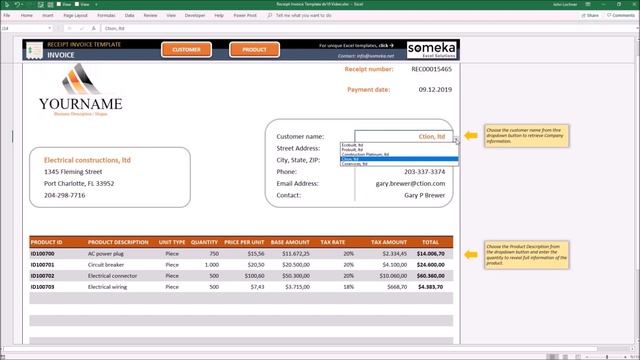Click email gary.brewer@ction.com
Viewport: 640px width, 360px height.
pos(410,184)
